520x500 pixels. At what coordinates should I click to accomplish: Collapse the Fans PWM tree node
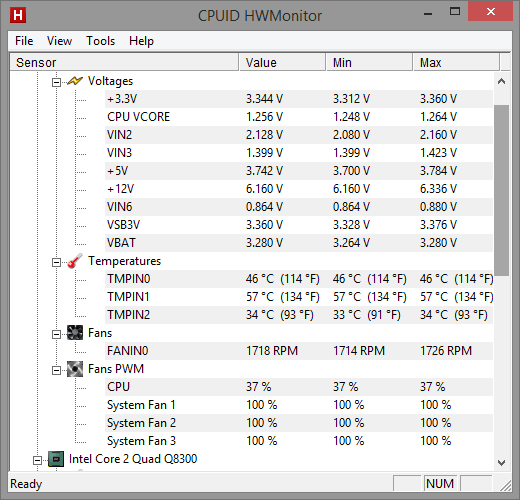[57, 370]
